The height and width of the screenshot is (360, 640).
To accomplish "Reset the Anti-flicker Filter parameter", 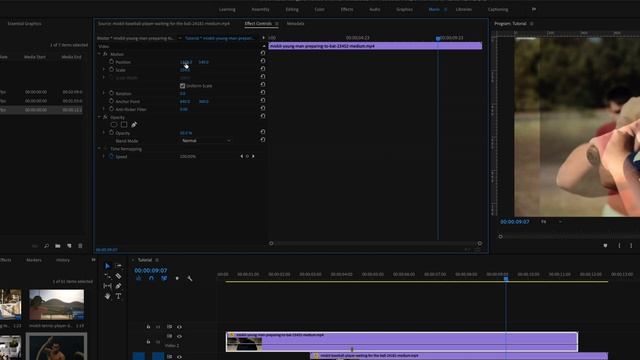I will pos(263,108).
